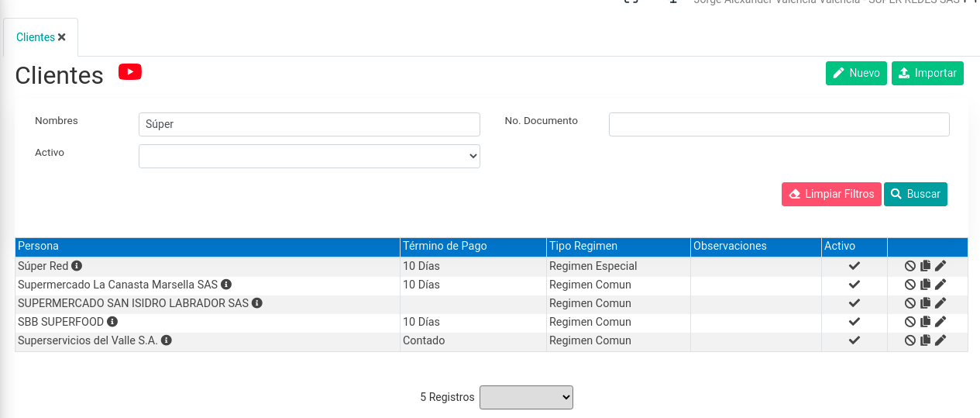Image resolution: width=980 pixels, height=418 pixels.
Task: Show info icon for SUPERMERCADO SAN ISIDRO LABRADOR SAS
Action: click(x=257, y=303)
